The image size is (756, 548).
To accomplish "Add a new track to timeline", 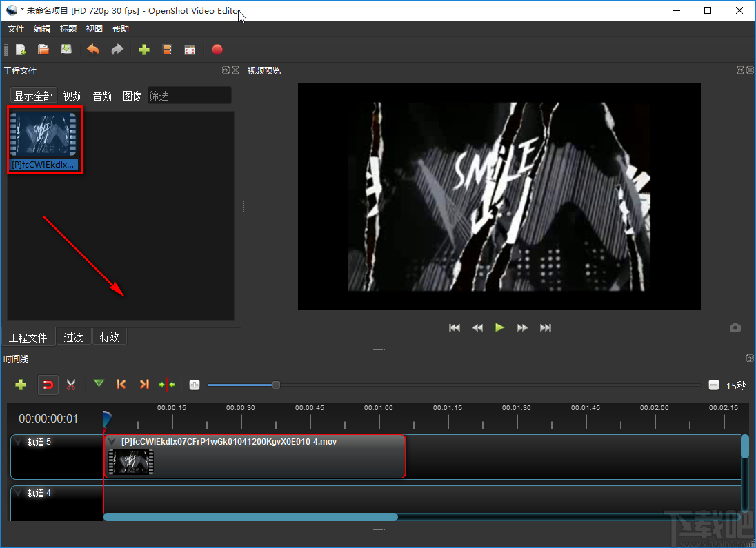I will (21, 385).
